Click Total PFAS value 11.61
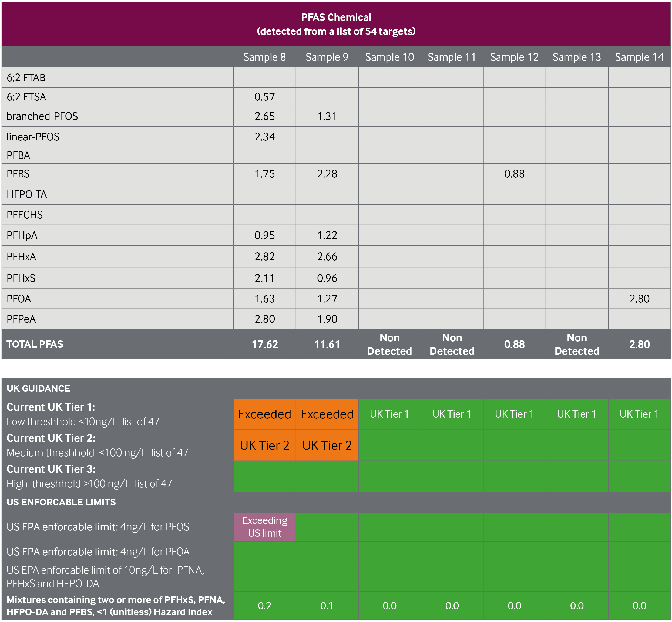Screen dimensions: 672x622 (x=327, y=344)
